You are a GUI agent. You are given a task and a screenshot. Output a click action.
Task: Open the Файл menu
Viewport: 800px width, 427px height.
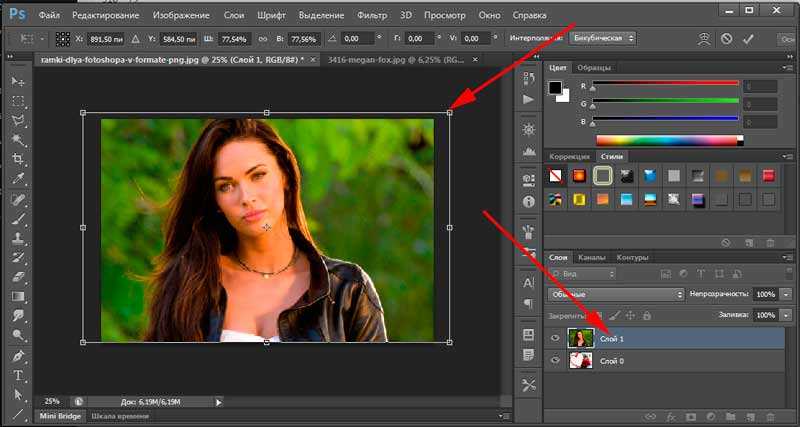click(49, 15)
